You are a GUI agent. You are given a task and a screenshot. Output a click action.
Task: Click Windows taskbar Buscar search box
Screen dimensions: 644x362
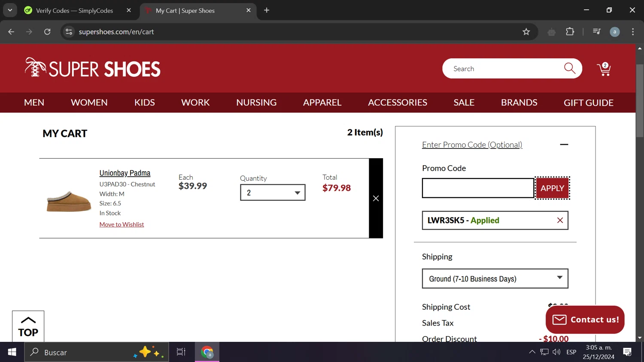click(x=97, y=352)
